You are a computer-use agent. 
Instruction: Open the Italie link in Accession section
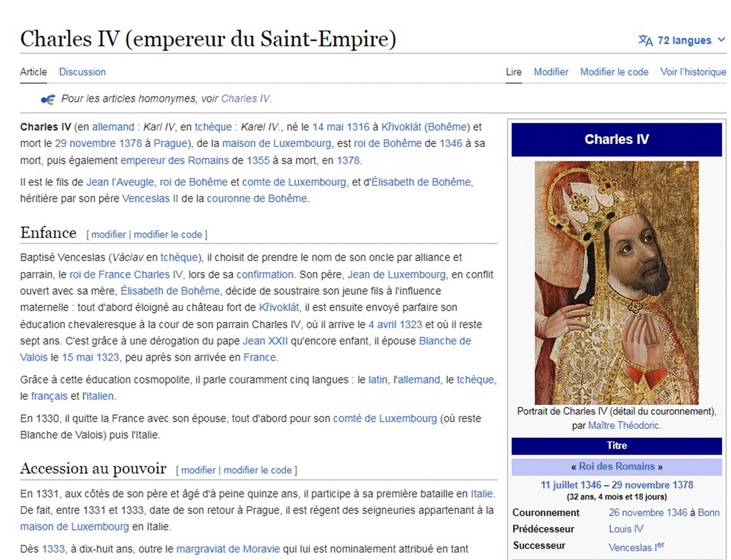click(x=482, y=494)
